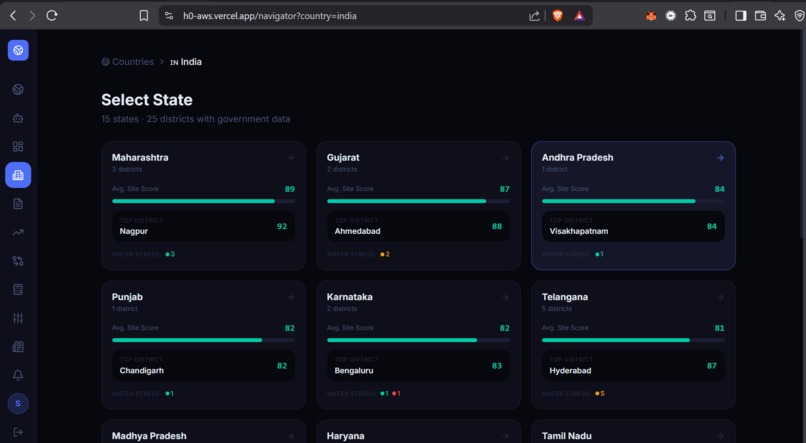The image size is (806, 443).
Task: Click the browser forward arrow
Action: (32, 16)
